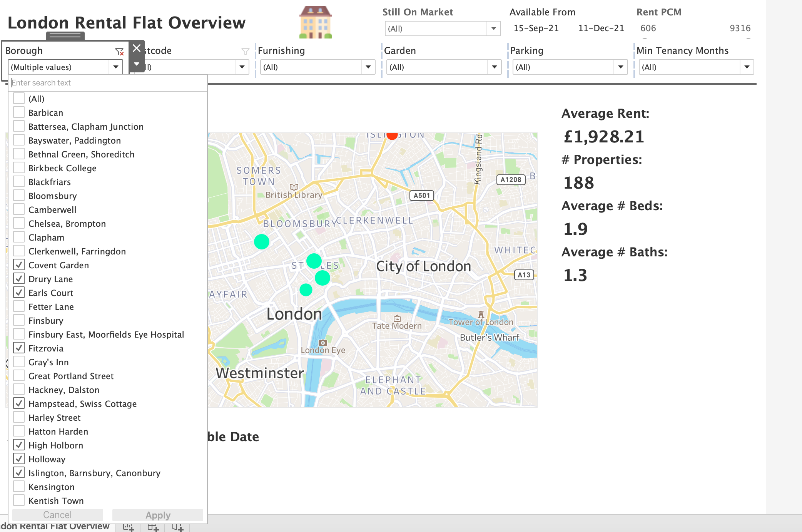Open the Borough container's More Options arrow
802x532 pixels.
[x=137, y=64]
